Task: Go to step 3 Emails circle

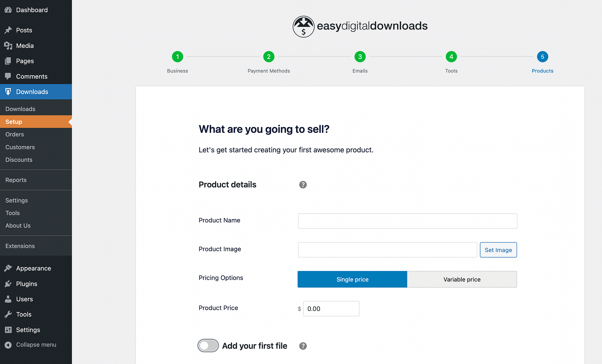Action: (360, 57)
